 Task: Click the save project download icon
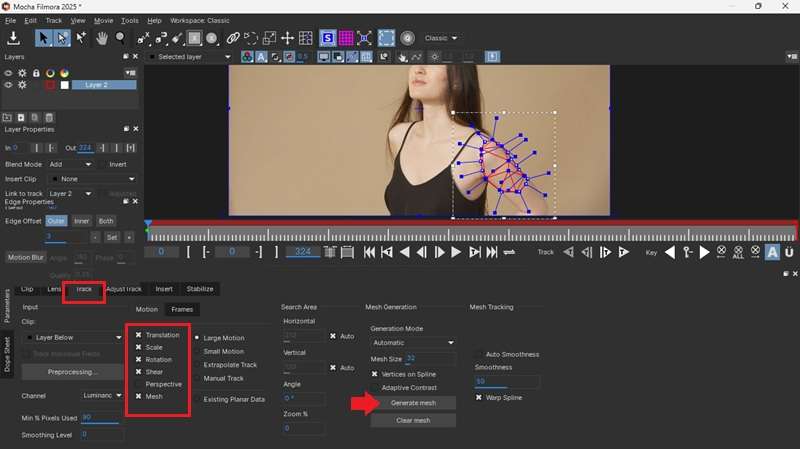(13, 38)
